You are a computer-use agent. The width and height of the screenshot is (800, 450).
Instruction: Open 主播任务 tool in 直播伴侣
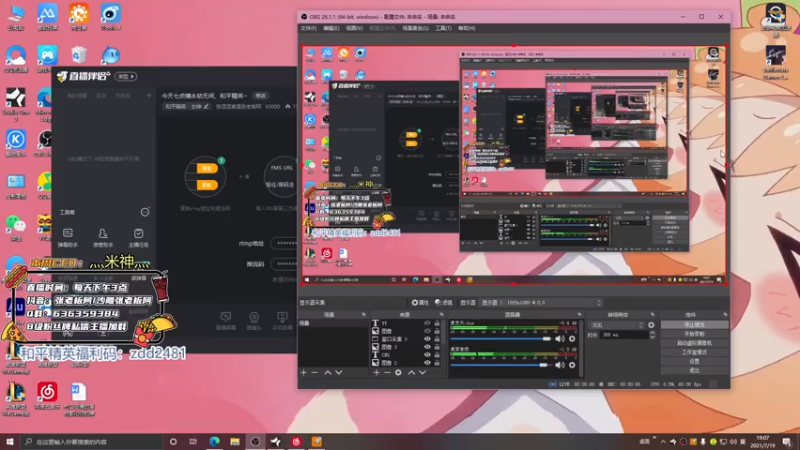click(x=138, y=238)
